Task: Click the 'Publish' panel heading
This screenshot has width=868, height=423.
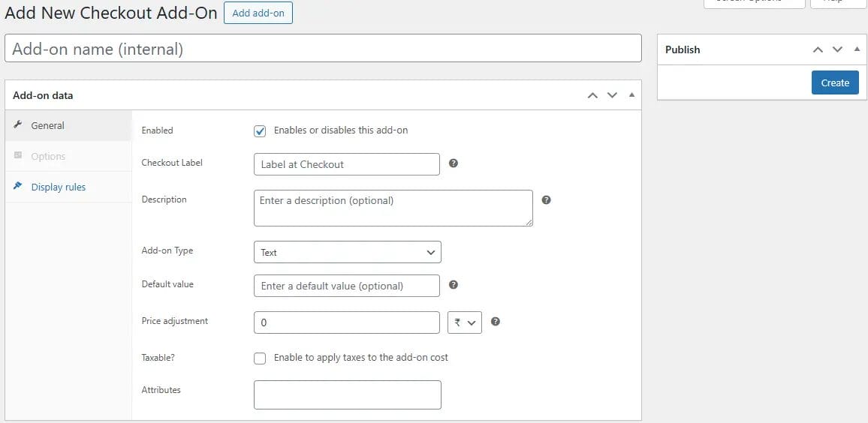Action: [683, 49]
